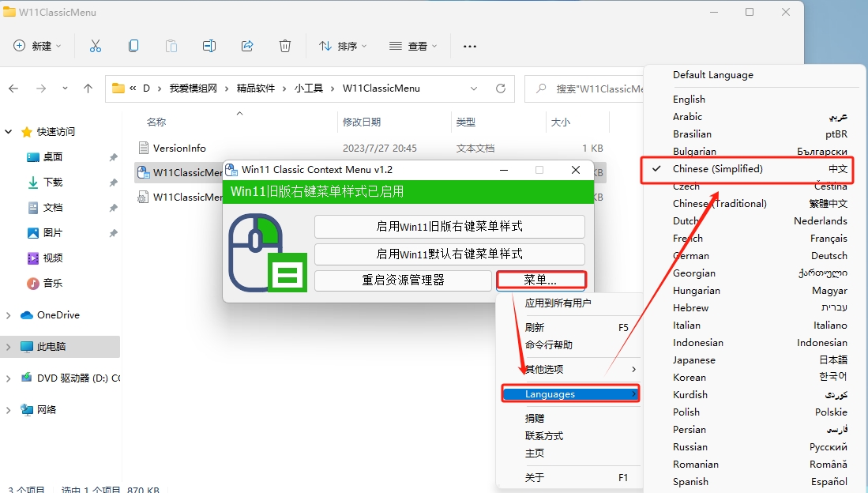Select 网络 in the navigation pane

pyautogui.click(x=47, y=410)
